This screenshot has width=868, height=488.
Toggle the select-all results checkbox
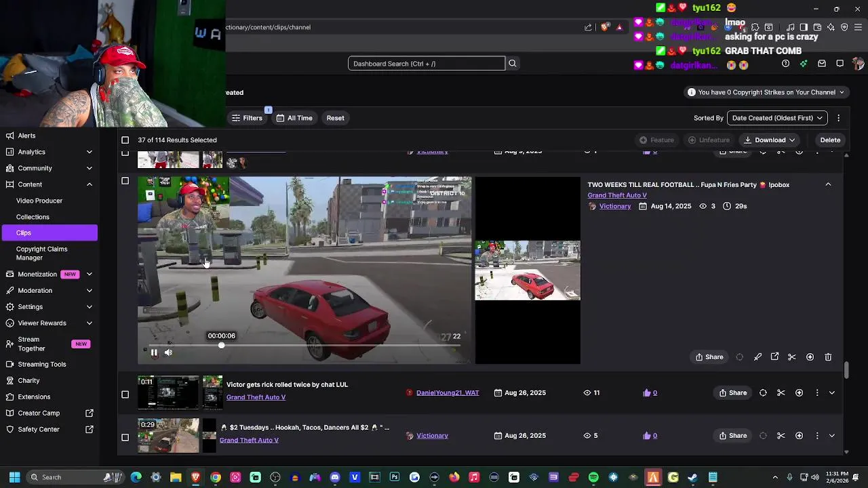pyautogui.click(x=125, y=140)
